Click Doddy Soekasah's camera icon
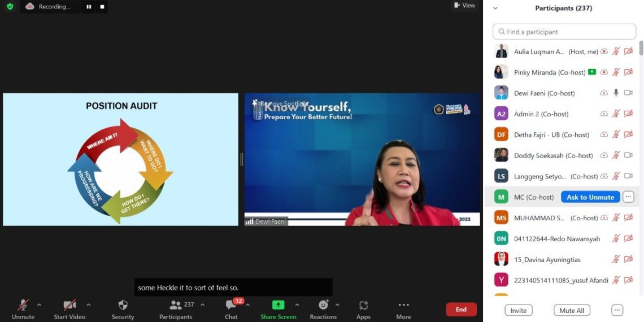The image size is (644, 322). 628,155
